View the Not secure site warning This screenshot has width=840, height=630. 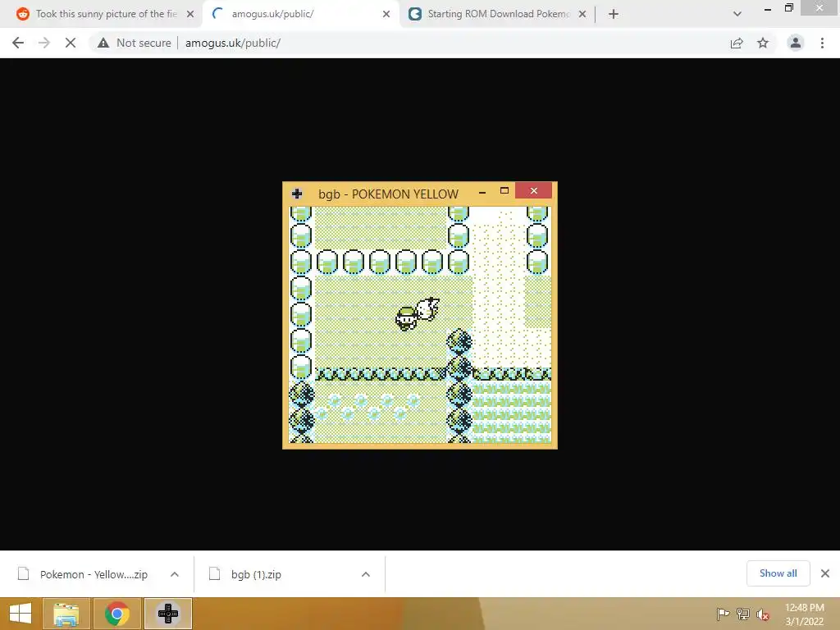point(134,43)
